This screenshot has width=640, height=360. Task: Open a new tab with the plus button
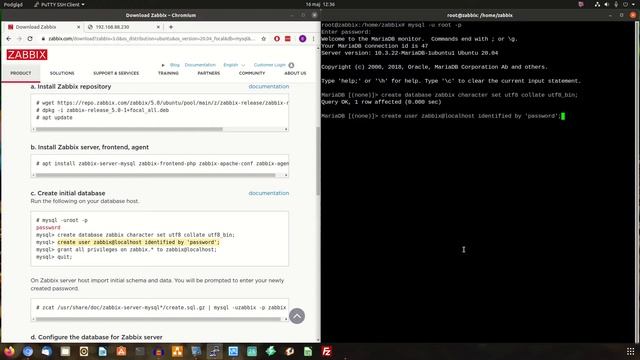(x=171, y=27)
